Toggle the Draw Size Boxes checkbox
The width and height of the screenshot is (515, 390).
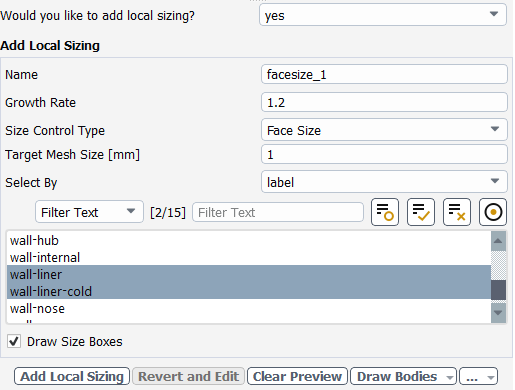[x=14, y=341]
